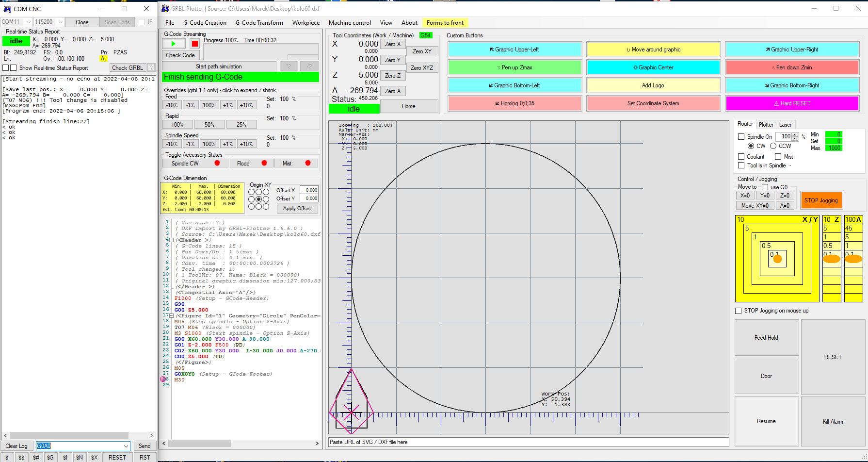
Task: Open the 115200 baud rate dropdown
Action: 61,22
